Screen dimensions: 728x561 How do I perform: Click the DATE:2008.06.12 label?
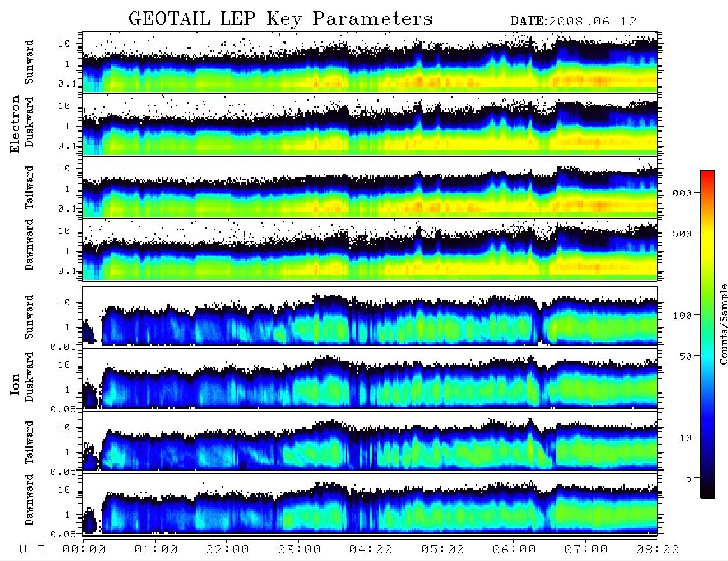tap(573, 22)
